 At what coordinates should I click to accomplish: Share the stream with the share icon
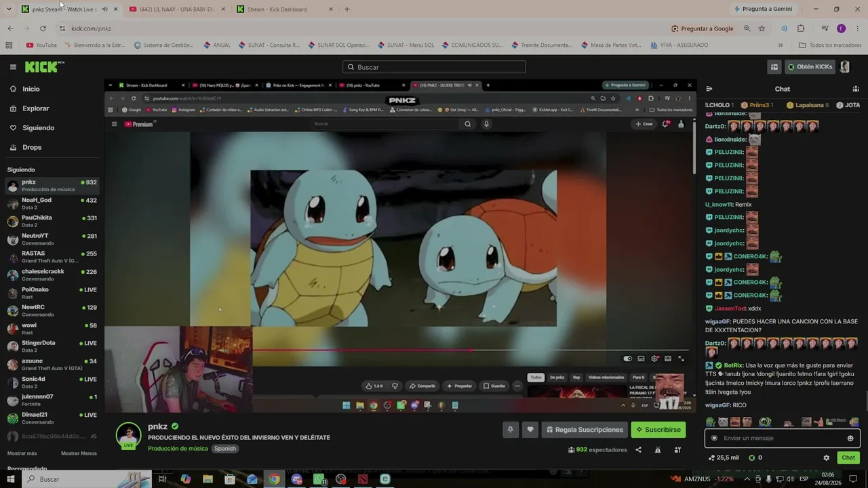coord(638,449)
